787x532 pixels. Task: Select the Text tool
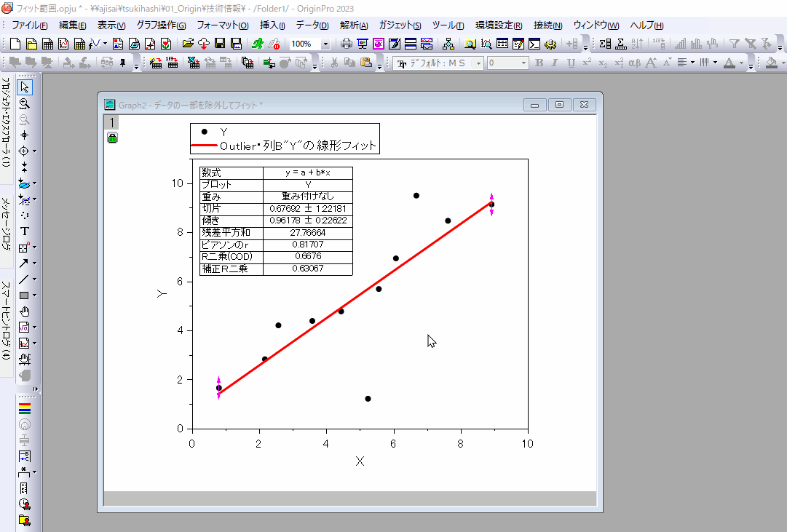coord(24,231)
